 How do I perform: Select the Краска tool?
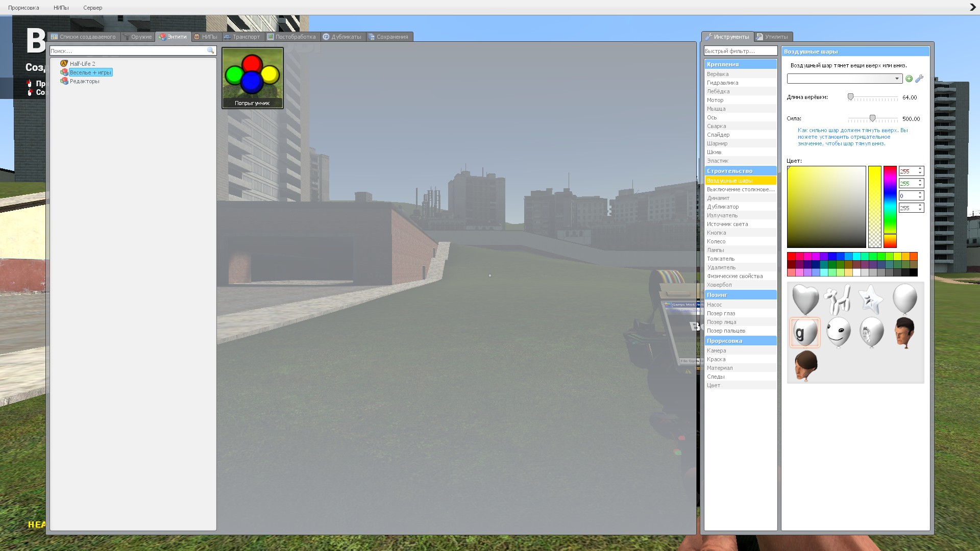coord(741,359)
